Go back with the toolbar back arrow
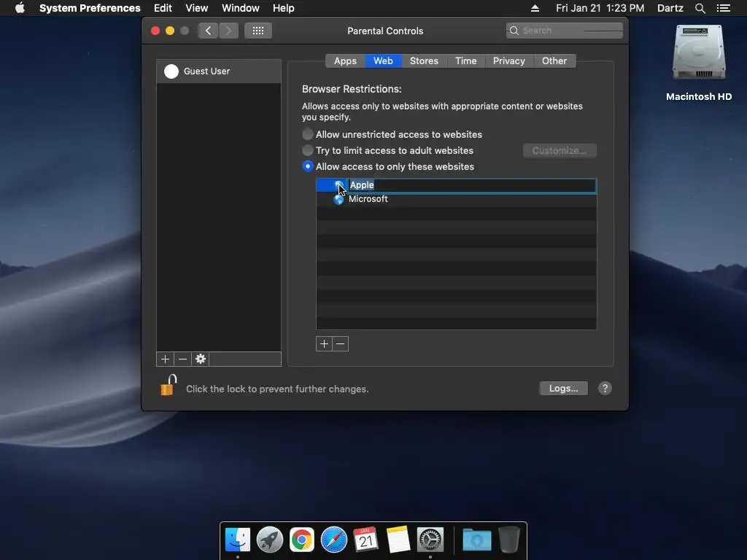 208,31
